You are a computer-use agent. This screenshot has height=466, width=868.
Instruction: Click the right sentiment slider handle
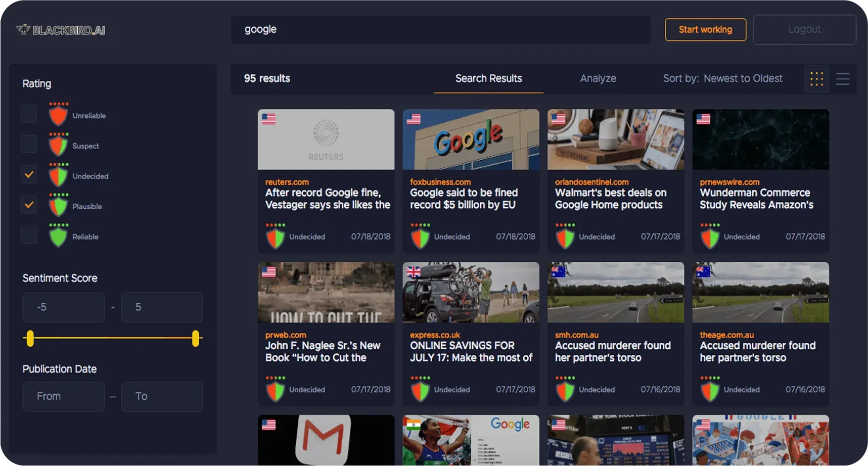pos(196,338)
